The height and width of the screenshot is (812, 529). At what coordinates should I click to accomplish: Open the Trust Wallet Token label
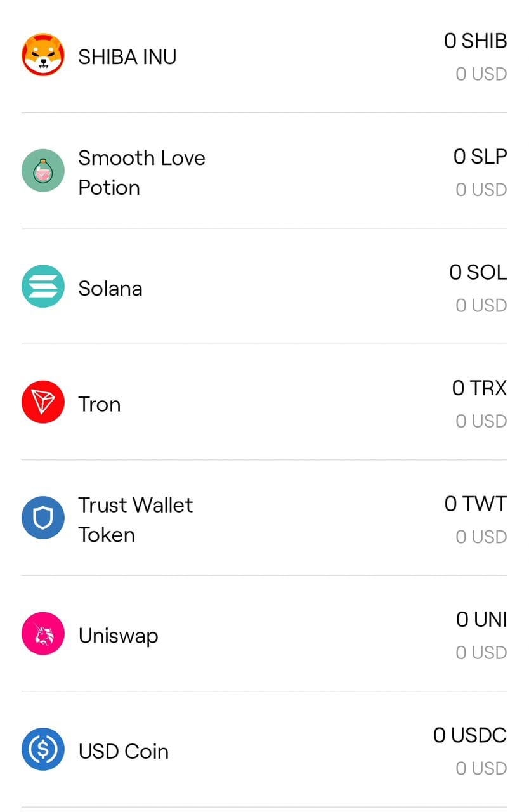coord(135,520)
